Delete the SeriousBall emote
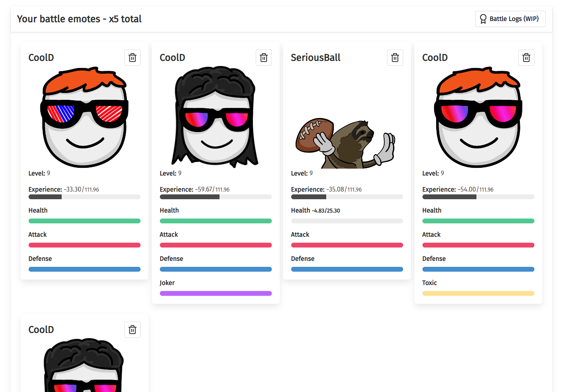The image size is (563, 392). (x=395, y=58)
